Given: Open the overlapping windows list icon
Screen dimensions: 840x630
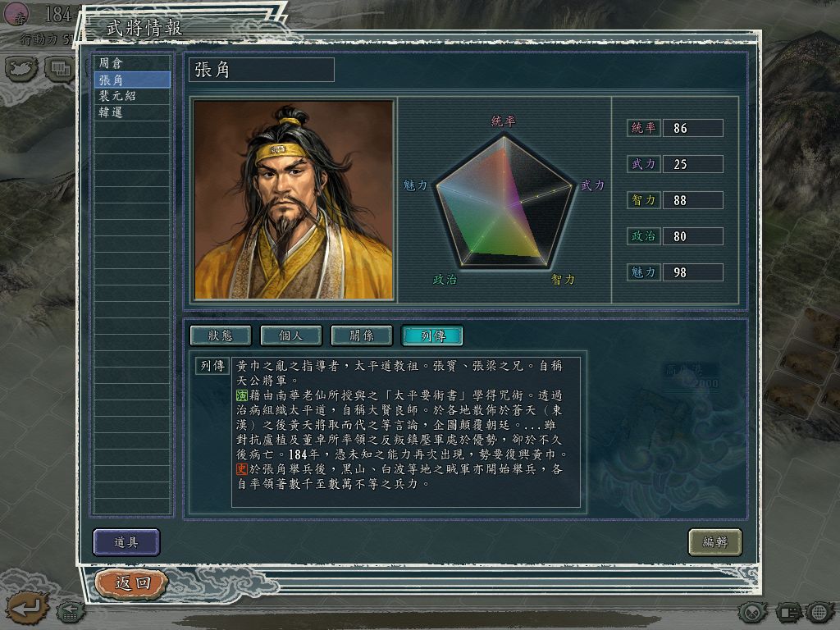Looking at the screenshot, I should 59,68.
